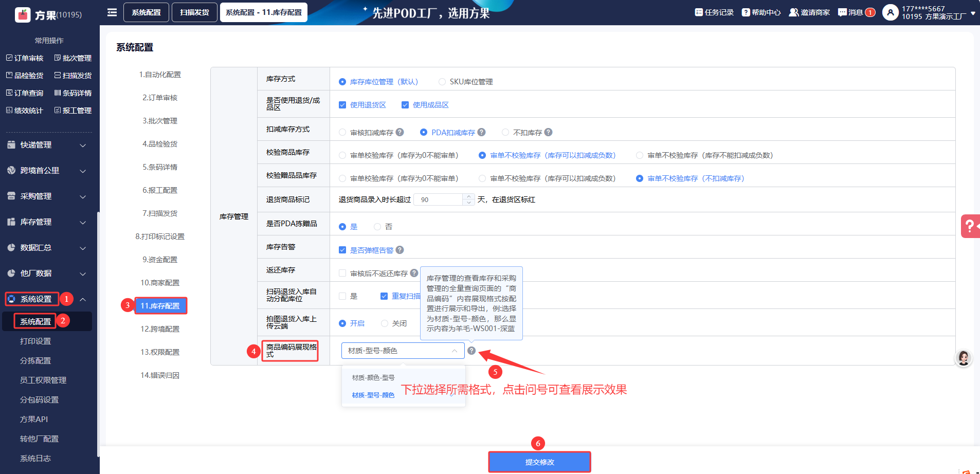
Task: Click the hamburger menu collapse icon
Action: point(112,12)
